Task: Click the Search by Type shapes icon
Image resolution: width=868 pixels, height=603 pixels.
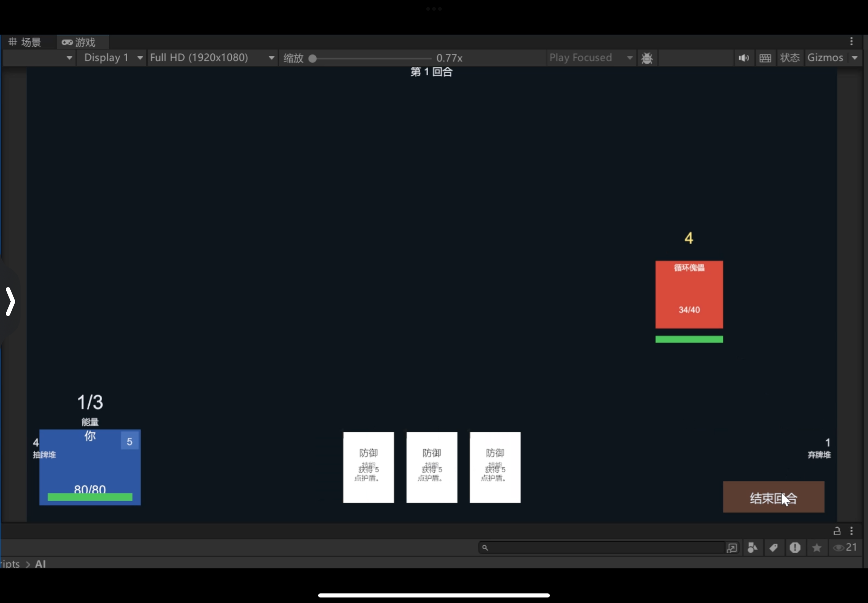Action: 752,547
